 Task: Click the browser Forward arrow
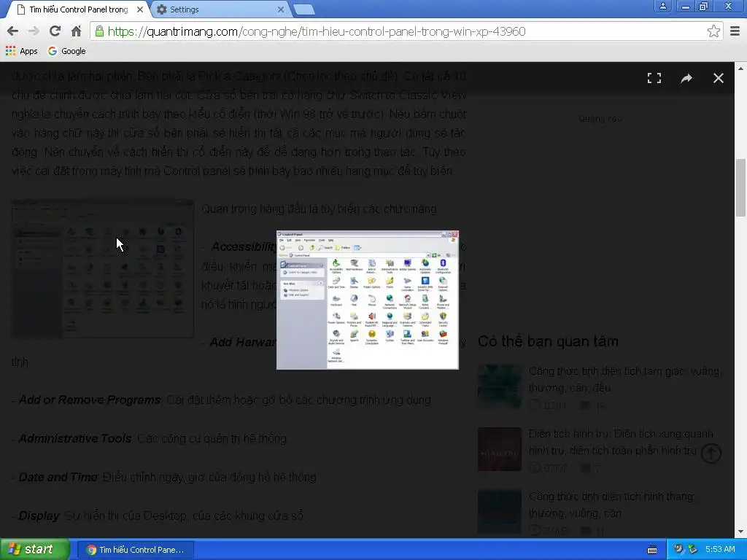coord(34,31)
